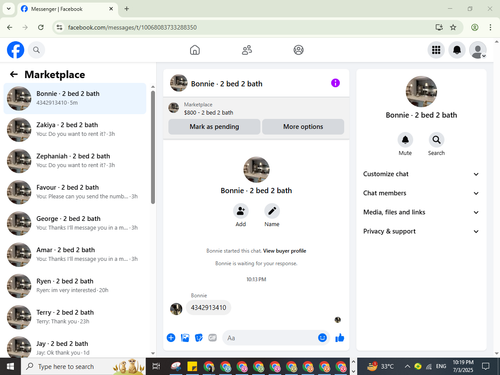
Task: Open Task View on the taskbar
Action: [x=156, y=366]
